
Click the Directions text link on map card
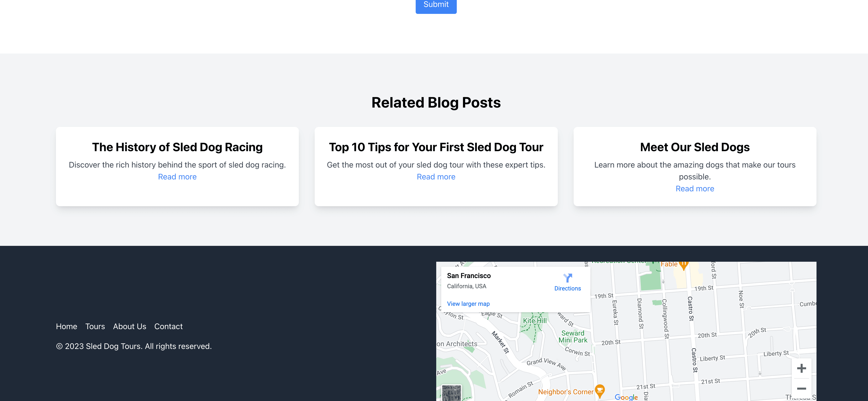(x=568, y=289)
